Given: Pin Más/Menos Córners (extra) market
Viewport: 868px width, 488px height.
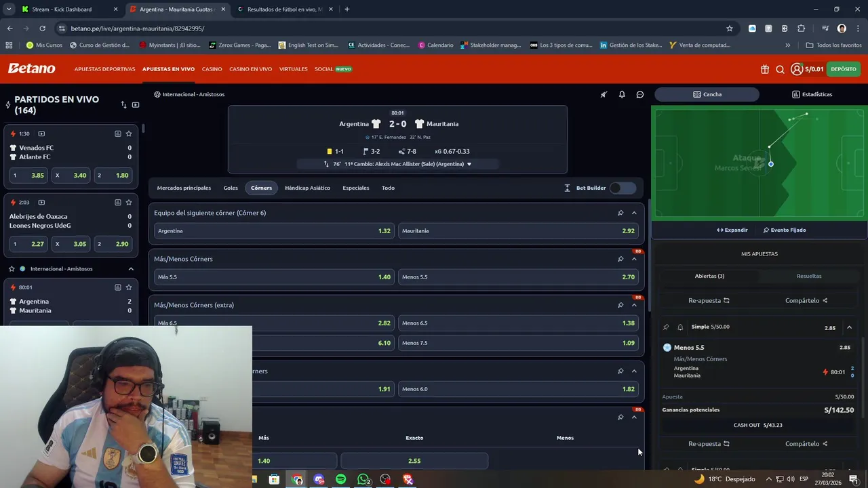Looking at the screenshot, I should pyautogui.click(x=620, y=305).
